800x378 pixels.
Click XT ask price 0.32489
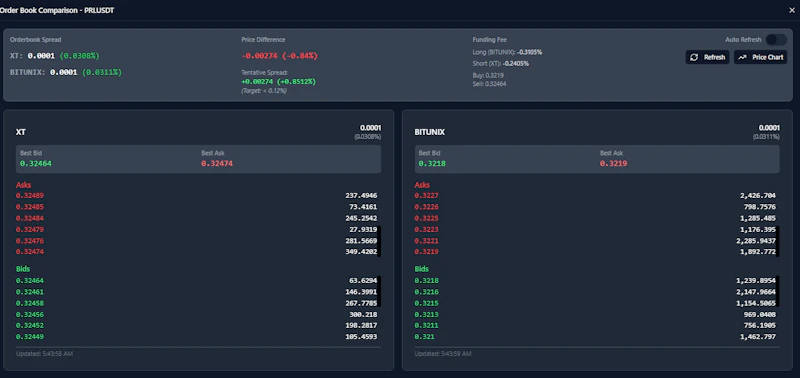click(30, 195)
